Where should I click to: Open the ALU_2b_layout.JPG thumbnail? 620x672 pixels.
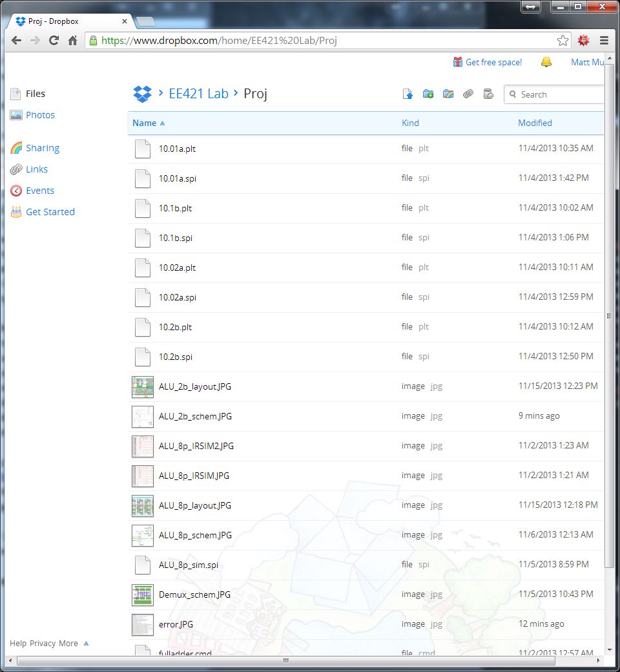pos(142,386)
